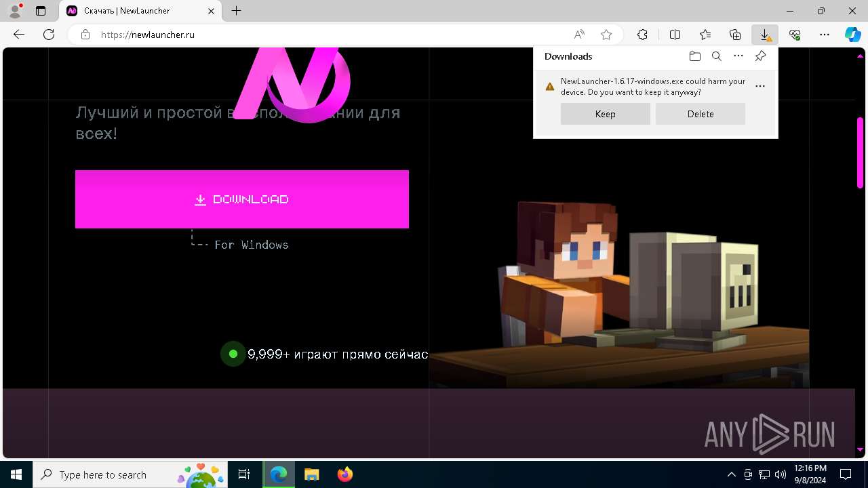Click the pink DOWNLOAD button
The image size is (868, 488).
coord(242,199)
